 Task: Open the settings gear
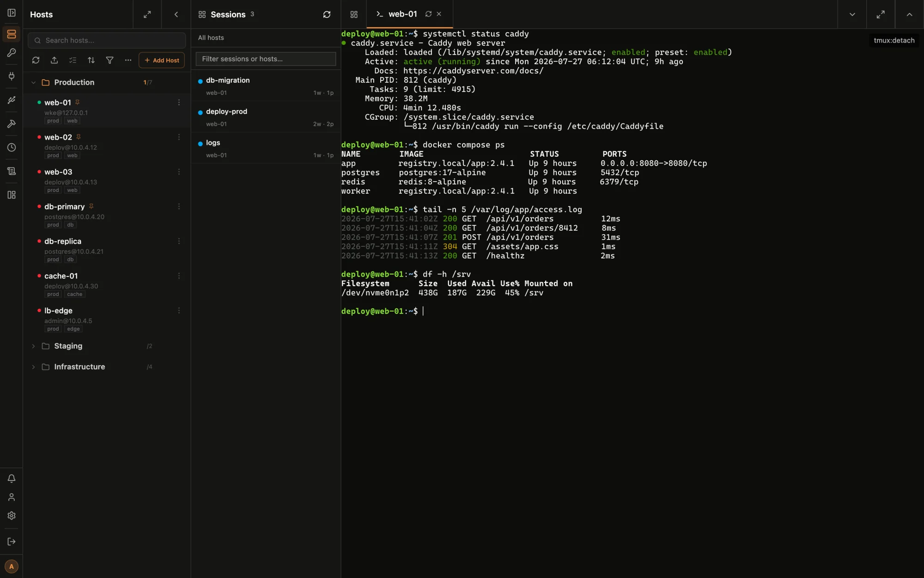coord(12,516)
